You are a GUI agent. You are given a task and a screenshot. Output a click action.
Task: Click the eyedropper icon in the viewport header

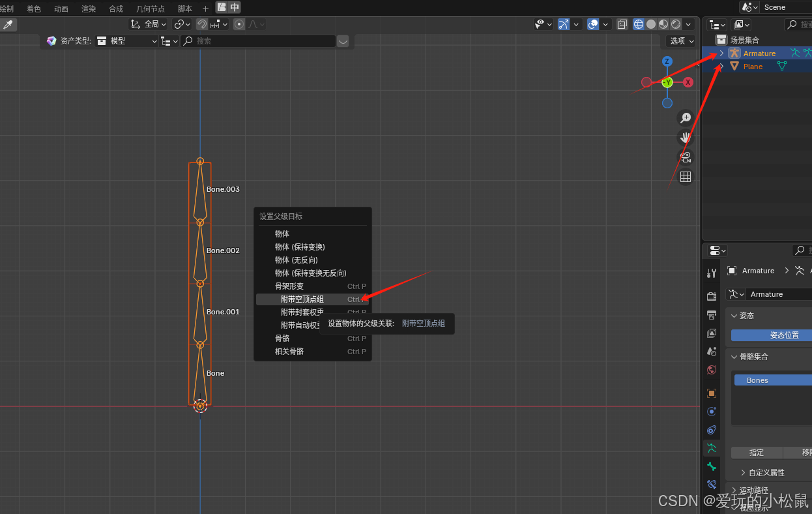coord(8,24)
